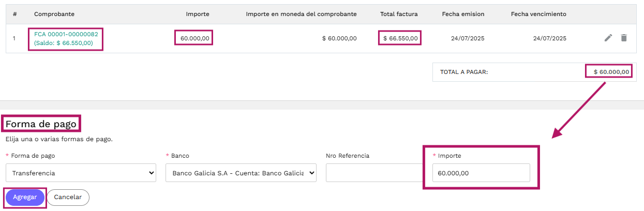Edit the FCA 00001-00000082 row with pencil icon
The image size is (644, 211).
[x=608, y=38]
